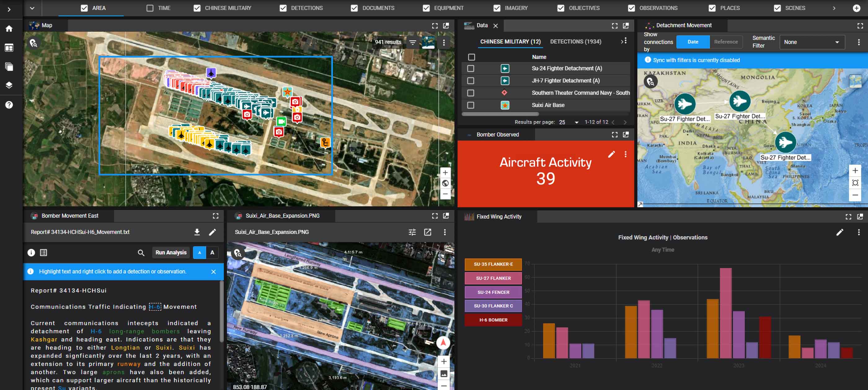
Task: Select the AREA filter tab
Action: click(99, 8)
